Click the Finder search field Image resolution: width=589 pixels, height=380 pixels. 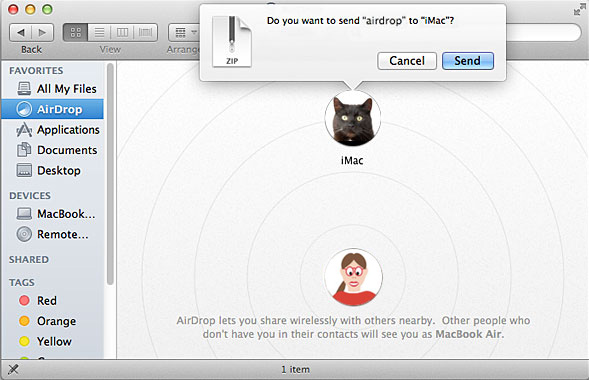543,33
